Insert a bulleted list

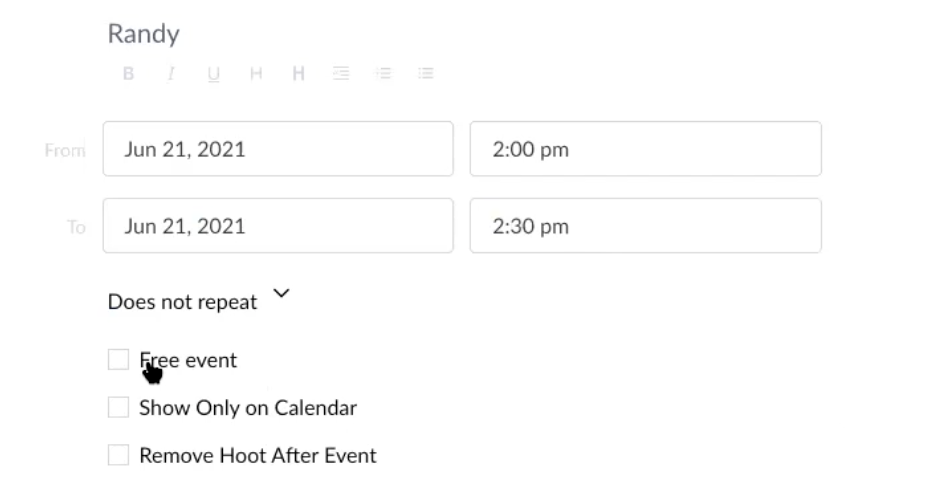[x=426, y=74]
